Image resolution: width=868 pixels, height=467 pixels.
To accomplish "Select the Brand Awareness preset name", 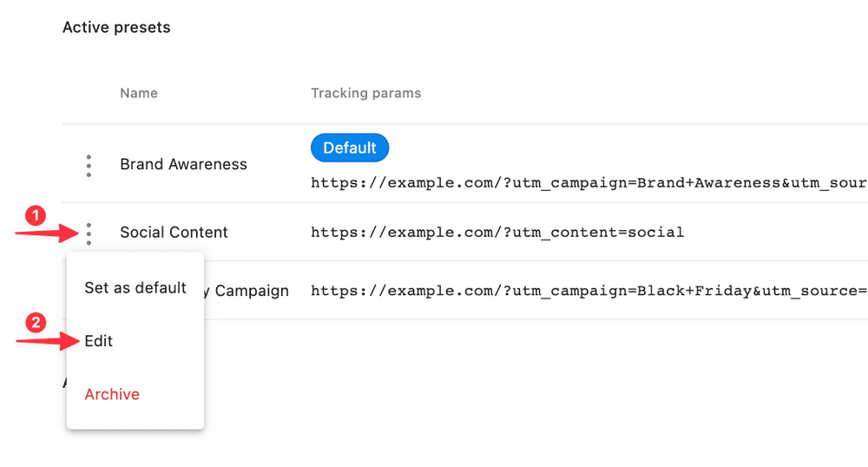I will point(183,165).
